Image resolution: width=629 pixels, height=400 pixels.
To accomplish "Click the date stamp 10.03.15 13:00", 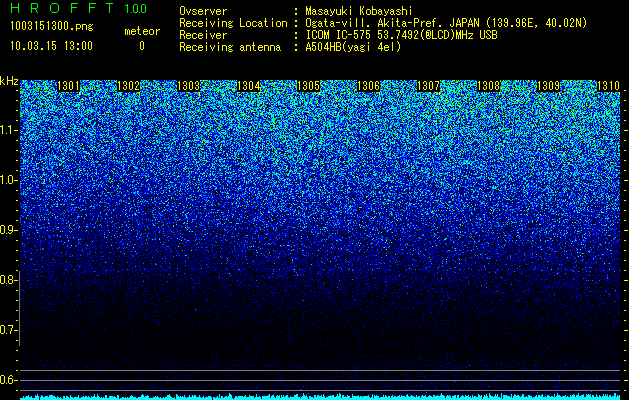I will pos(51,46).
